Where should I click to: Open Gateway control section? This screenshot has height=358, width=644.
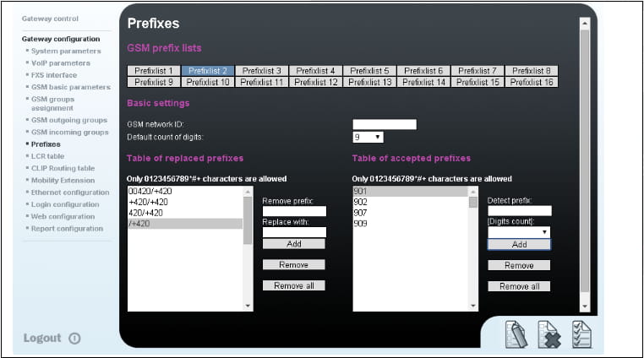point(50,19)
